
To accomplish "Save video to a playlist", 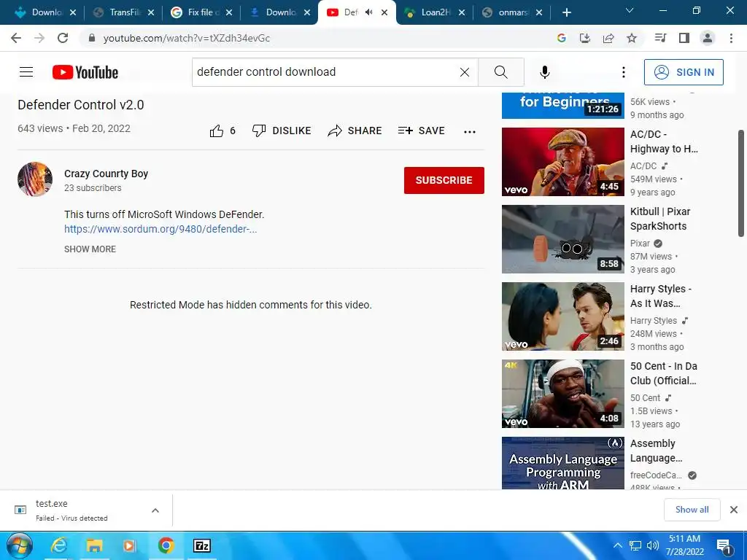I will pyautogui.click(x=421, y=131).
